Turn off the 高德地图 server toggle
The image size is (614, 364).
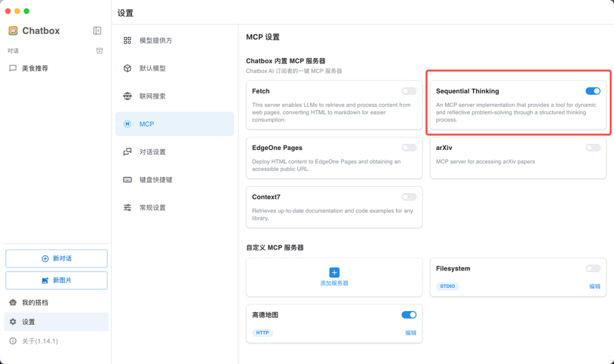point(409,315)
